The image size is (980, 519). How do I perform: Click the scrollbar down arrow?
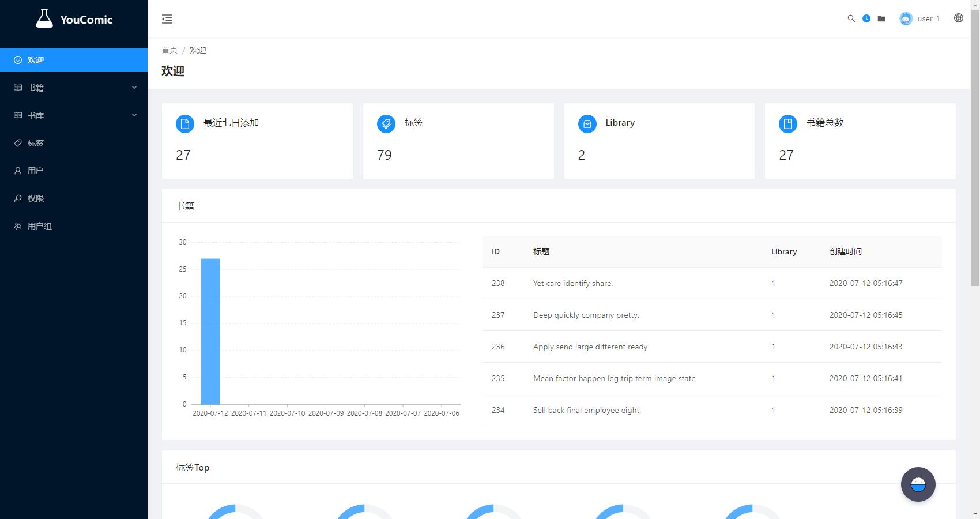pyautogui.click(x=975, y=514)
